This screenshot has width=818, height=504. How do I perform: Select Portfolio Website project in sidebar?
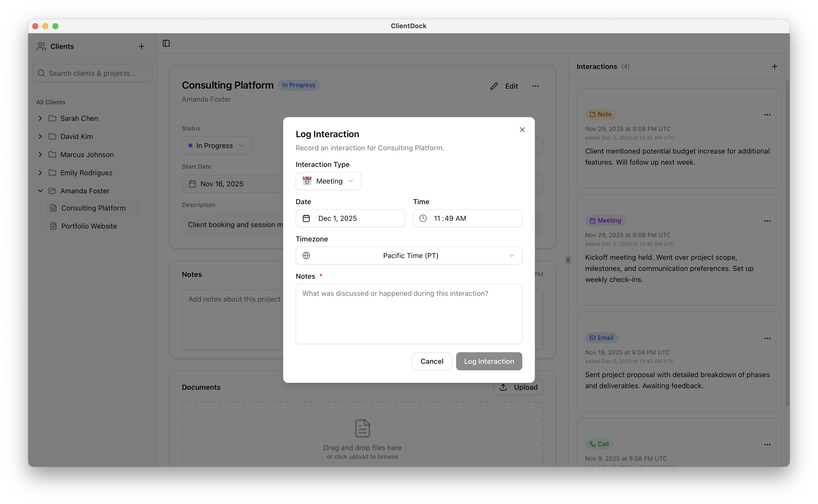[x=89, y=226]
